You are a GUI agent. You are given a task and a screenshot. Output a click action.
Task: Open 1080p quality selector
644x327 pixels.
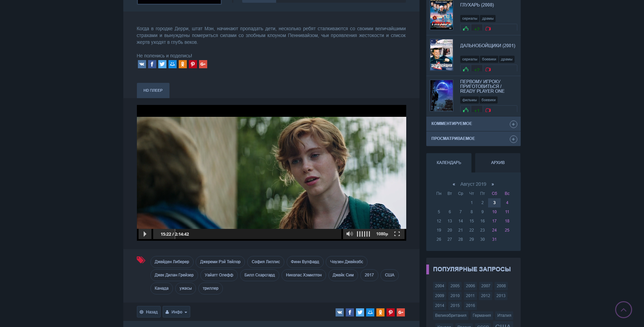(x=382, y=234)
